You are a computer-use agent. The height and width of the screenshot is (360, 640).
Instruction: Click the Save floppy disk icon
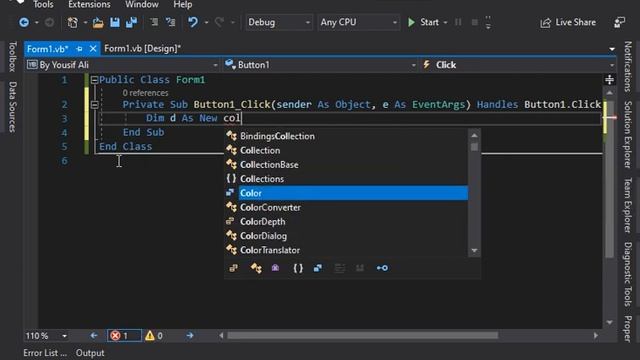(115, 22)
